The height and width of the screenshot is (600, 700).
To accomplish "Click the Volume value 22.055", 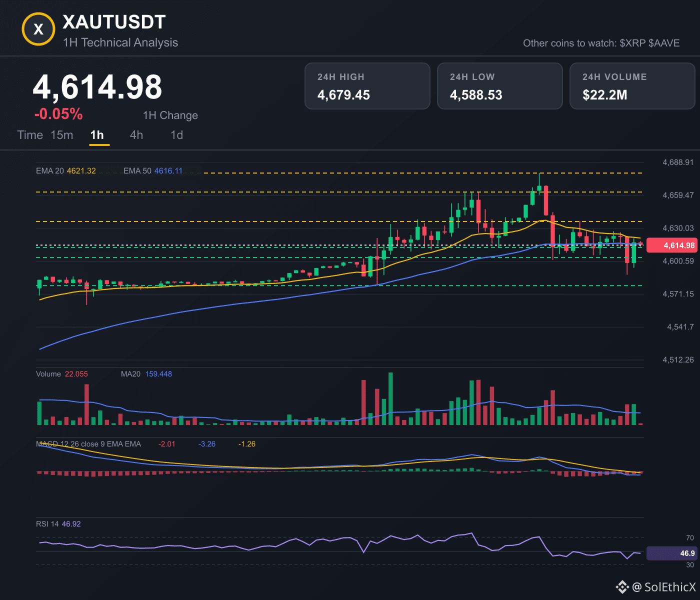I will coord(76,374).
